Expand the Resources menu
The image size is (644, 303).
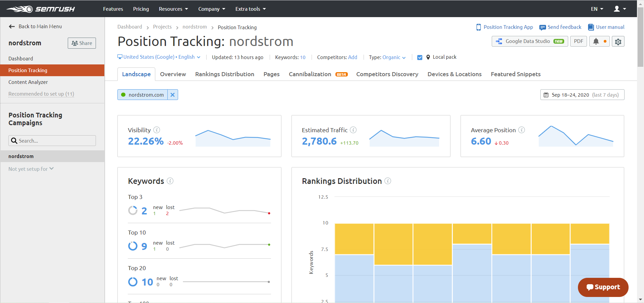[x=173, y=9]
